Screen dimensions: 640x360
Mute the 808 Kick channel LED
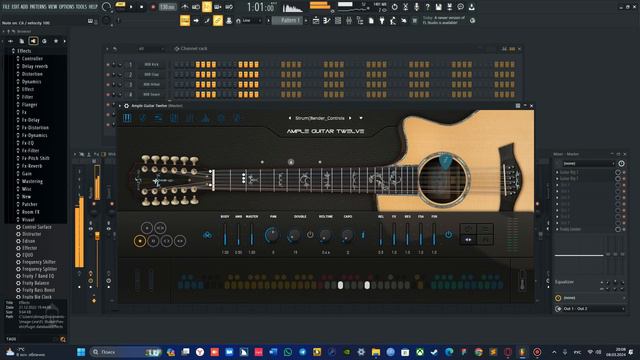[108, 64]
